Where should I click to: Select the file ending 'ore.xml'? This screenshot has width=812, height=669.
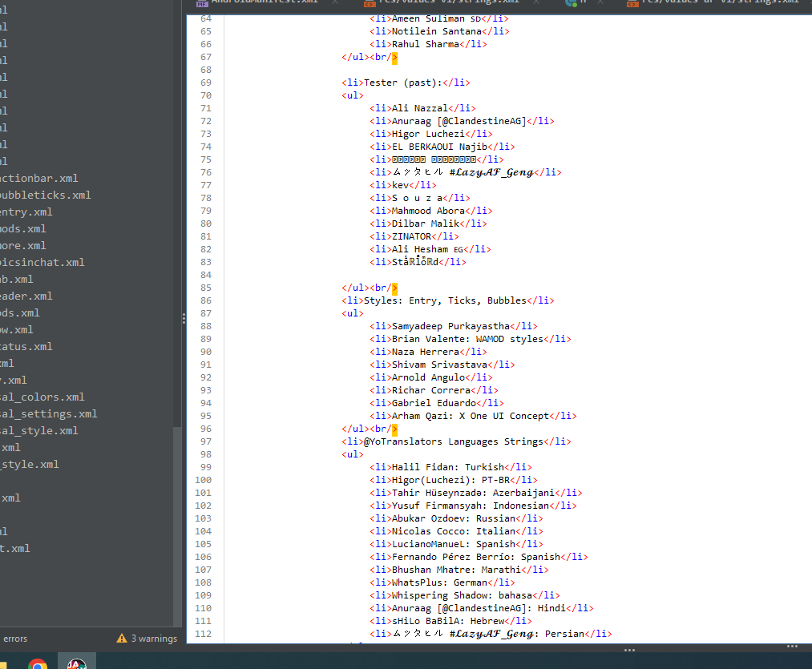point(22,245)
